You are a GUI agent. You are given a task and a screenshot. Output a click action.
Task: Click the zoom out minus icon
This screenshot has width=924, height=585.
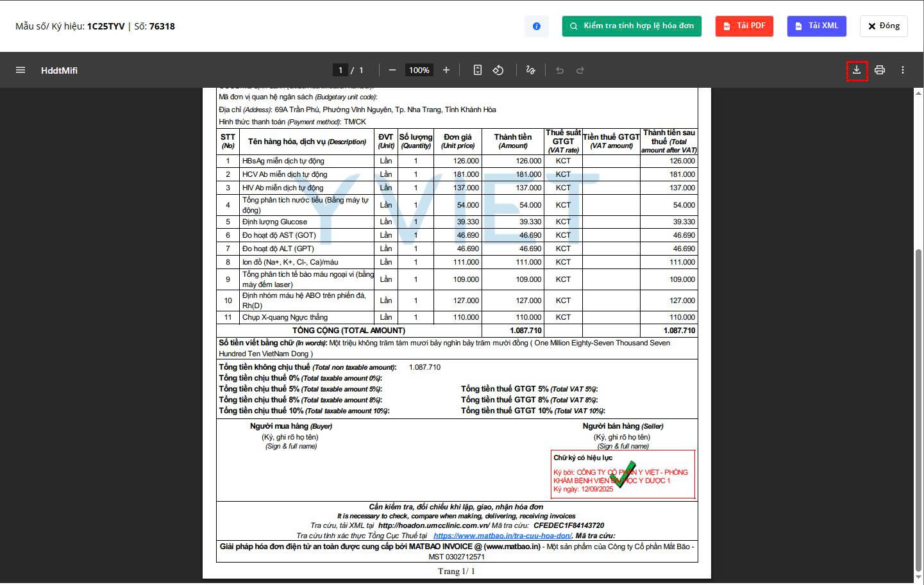pyautogui.click(x=392, y=70)
